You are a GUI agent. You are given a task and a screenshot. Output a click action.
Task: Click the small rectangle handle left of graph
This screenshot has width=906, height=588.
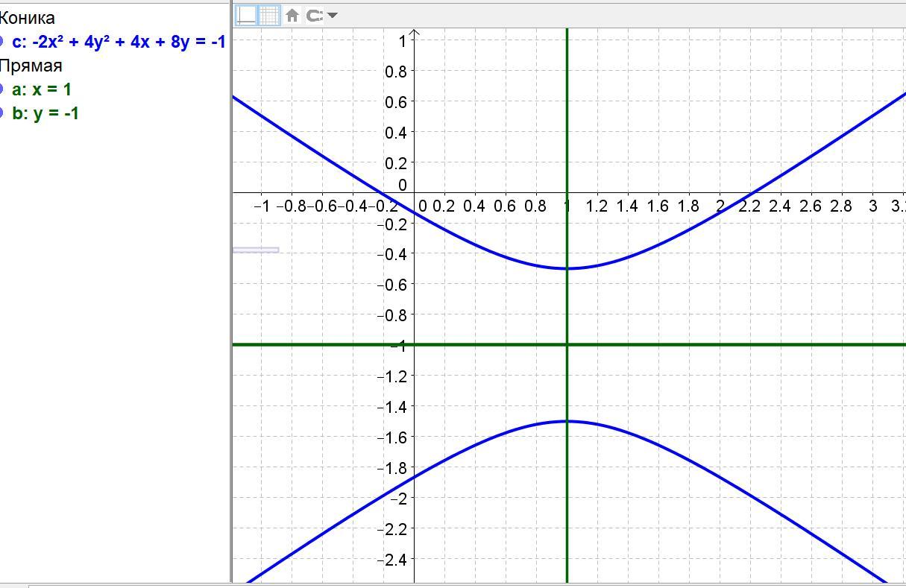(256, 250)
